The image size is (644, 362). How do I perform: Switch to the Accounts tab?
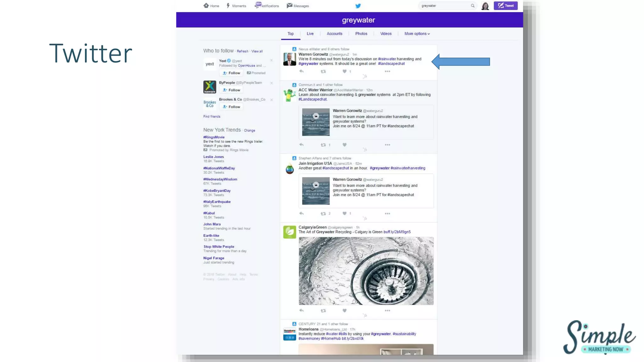(x=334, y=34)
